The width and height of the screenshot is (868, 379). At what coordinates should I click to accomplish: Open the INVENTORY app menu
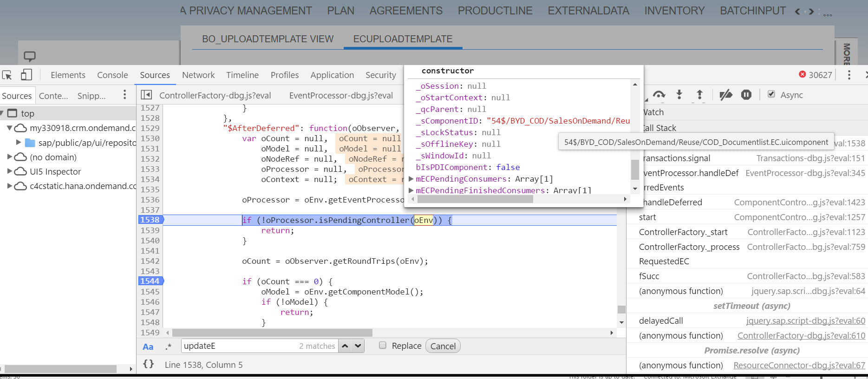pos(674,11)
